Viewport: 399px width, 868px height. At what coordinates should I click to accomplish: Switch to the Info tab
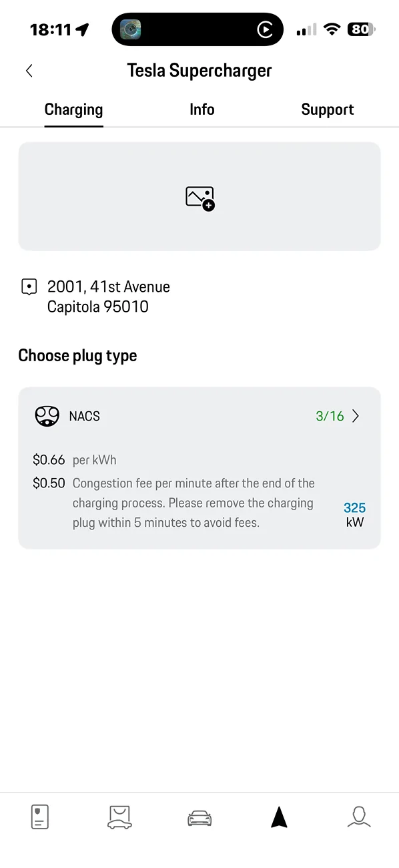coord(202,109)
